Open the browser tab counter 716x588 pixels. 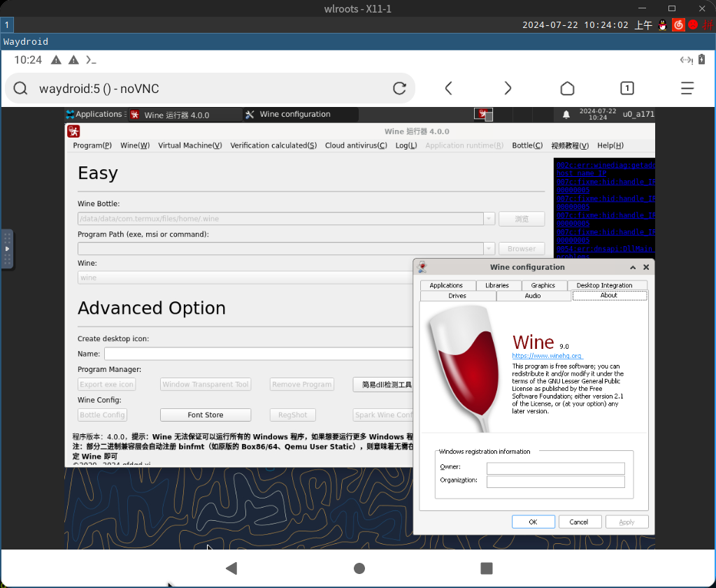(627, 88)
